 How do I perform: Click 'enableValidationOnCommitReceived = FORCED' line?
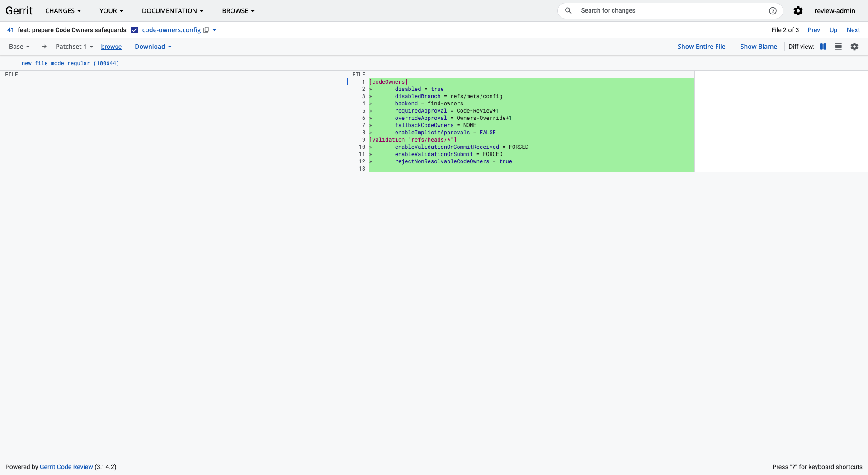[x=532, y=147]
